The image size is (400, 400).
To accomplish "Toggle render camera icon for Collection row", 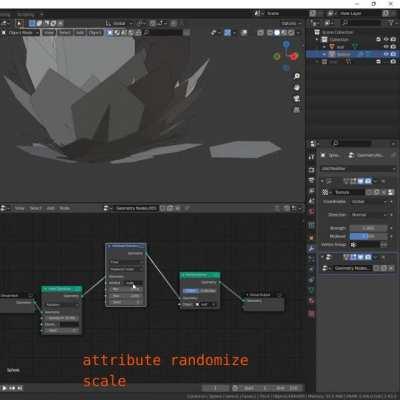I will coord(393,39).
